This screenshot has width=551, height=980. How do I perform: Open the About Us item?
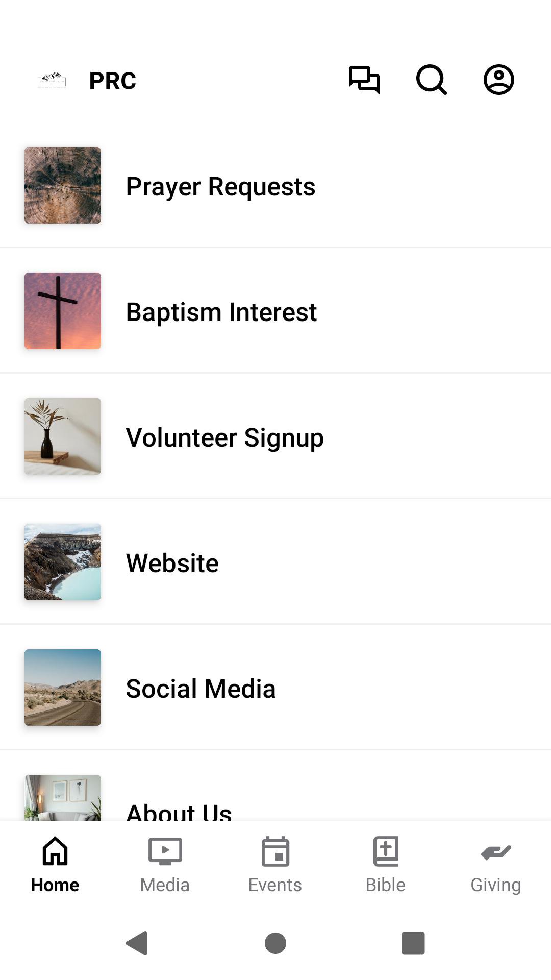coord(179,809)
